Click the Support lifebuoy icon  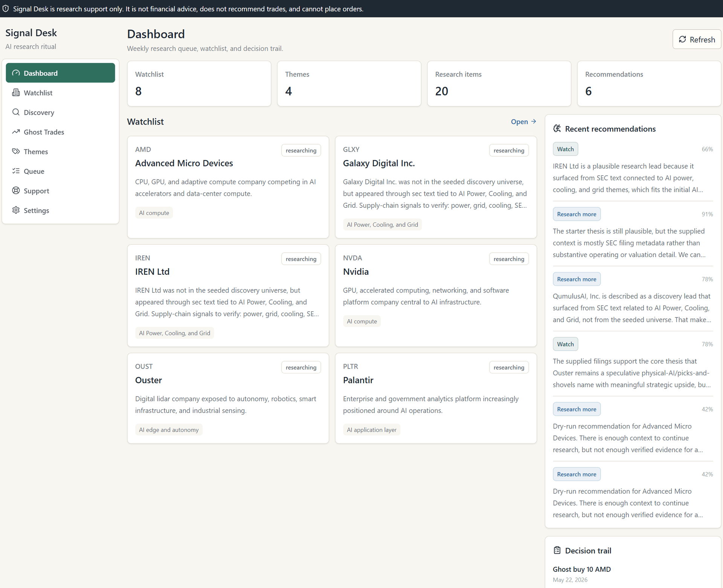coord(16,190)
